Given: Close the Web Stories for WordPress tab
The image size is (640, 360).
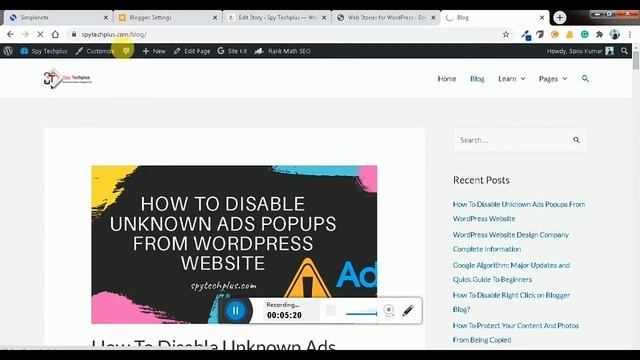Looking at the screenshot, I should [433, 18].
